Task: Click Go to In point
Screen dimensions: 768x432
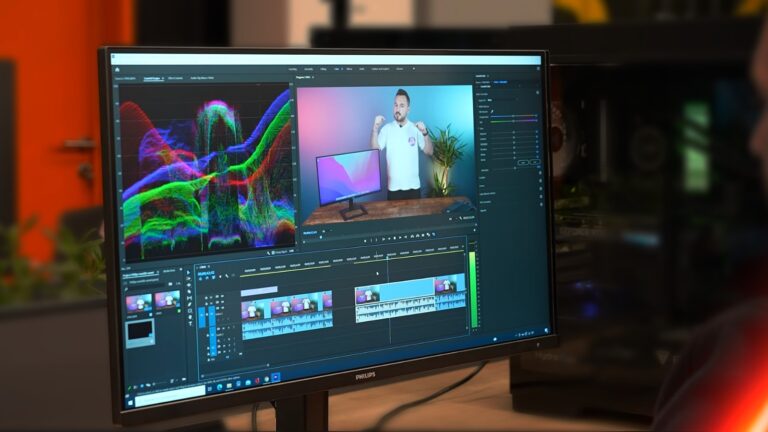Action: click(384, 239)
